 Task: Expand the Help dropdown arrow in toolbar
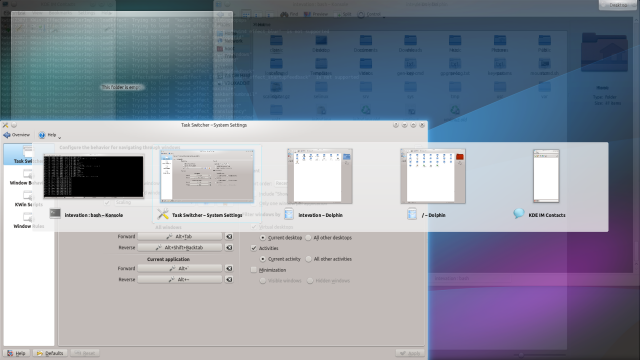(60, 138)
